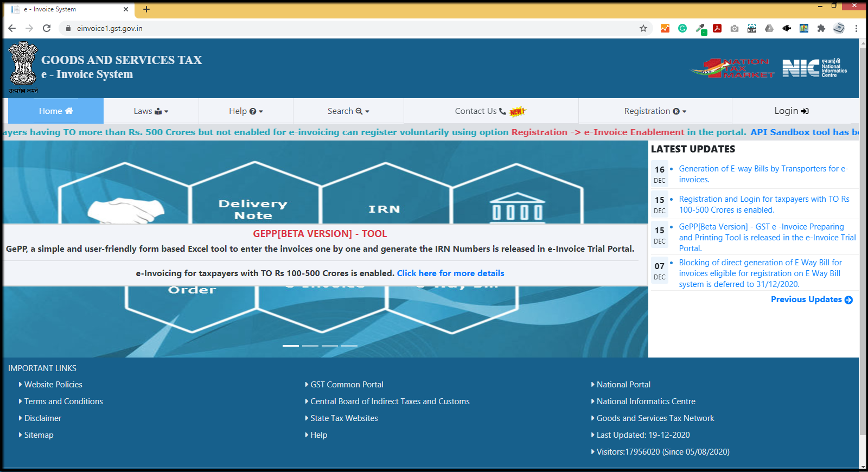Click the One Nation Tax Market logo
868x472 pixels.
point(732,68)
